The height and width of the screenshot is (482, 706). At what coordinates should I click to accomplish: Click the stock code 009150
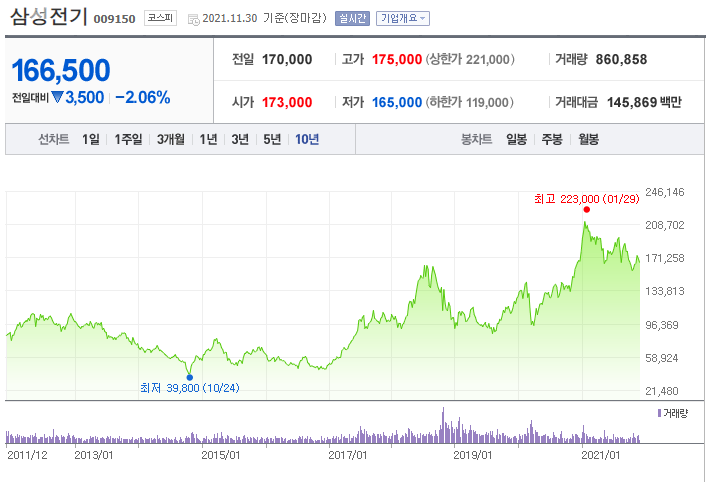(x=114, y=19)
